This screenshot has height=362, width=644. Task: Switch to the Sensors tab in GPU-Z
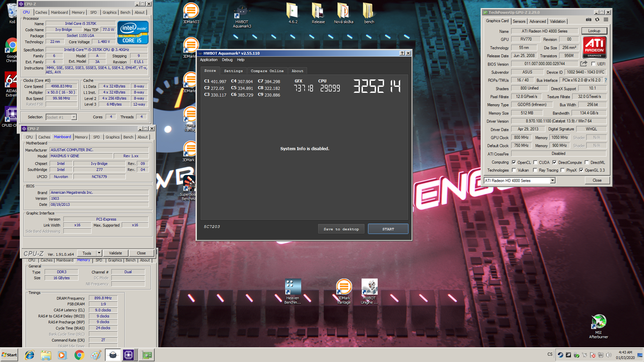(x=519, y=21)
